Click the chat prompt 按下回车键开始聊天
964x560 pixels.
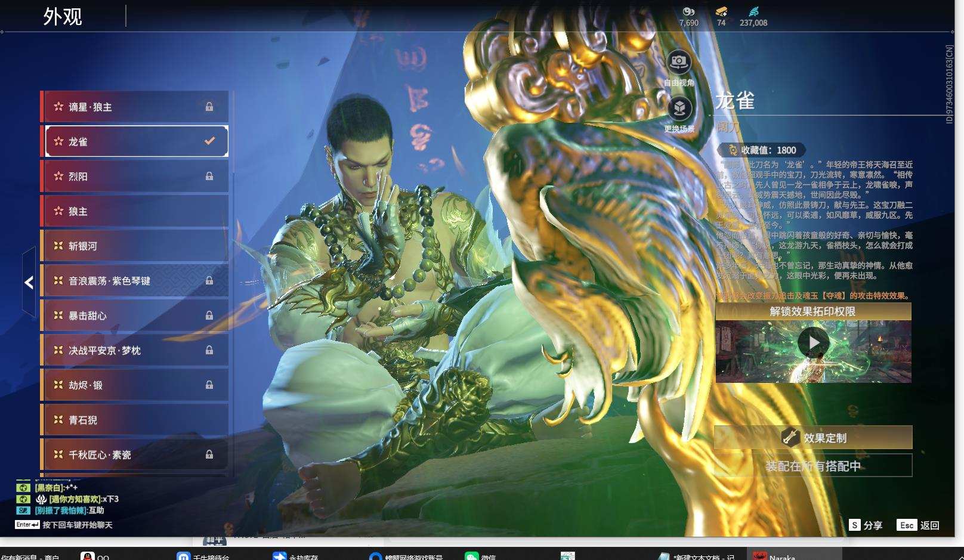[x=78, y=525]
